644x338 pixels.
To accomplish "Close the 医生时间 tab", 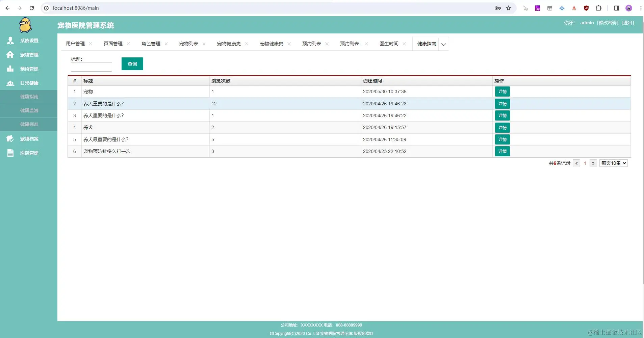I will coord(404,44).
